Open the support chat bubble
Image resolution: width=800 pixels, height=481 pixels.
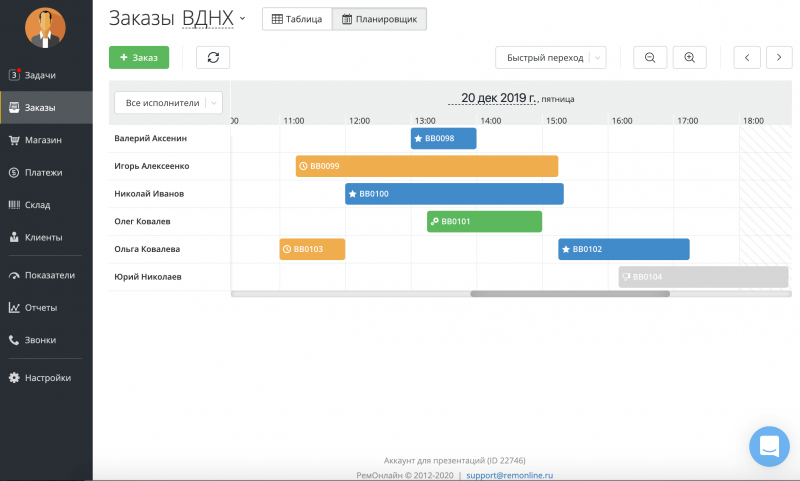[x=769, y=446]
